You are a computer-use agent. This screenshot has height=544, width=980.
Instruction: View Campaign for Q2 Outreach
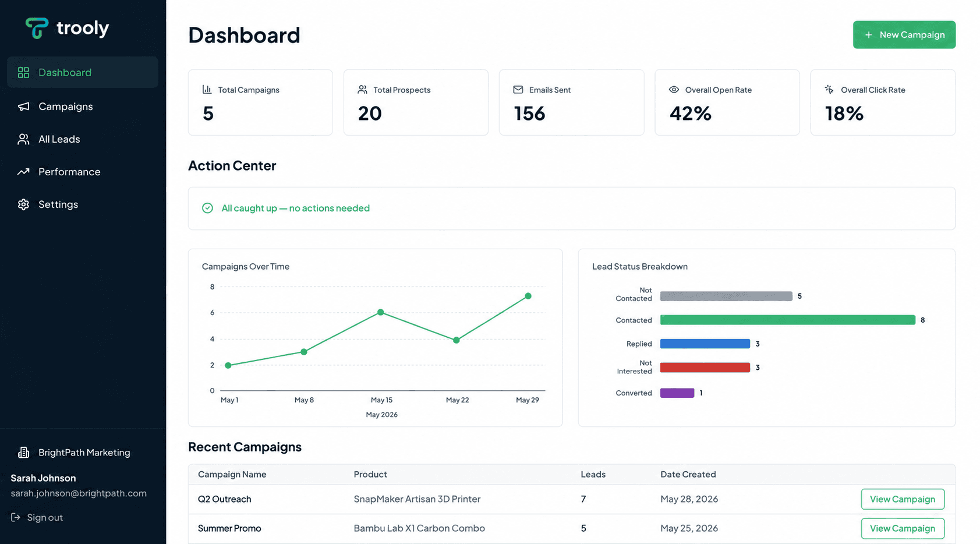[903, 499]
